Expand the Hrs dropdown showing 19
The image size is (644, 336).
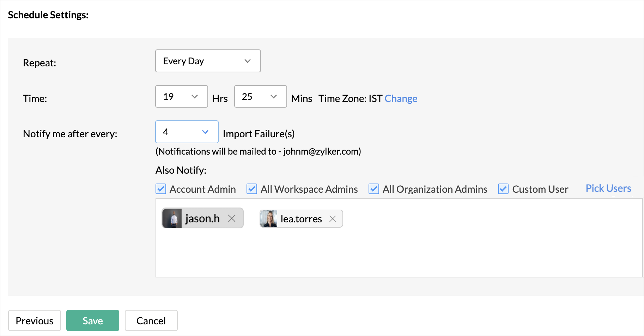coord(181,96)
